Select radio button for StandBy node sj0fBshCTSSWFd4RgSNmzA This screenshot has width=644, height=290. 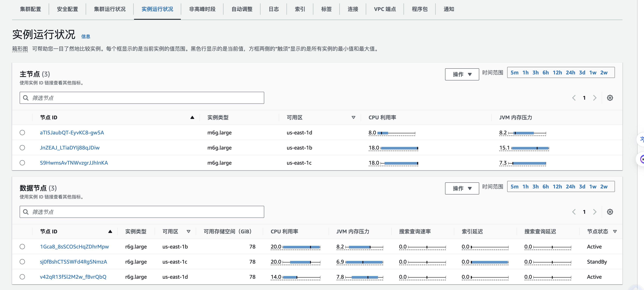pos(22,261)
